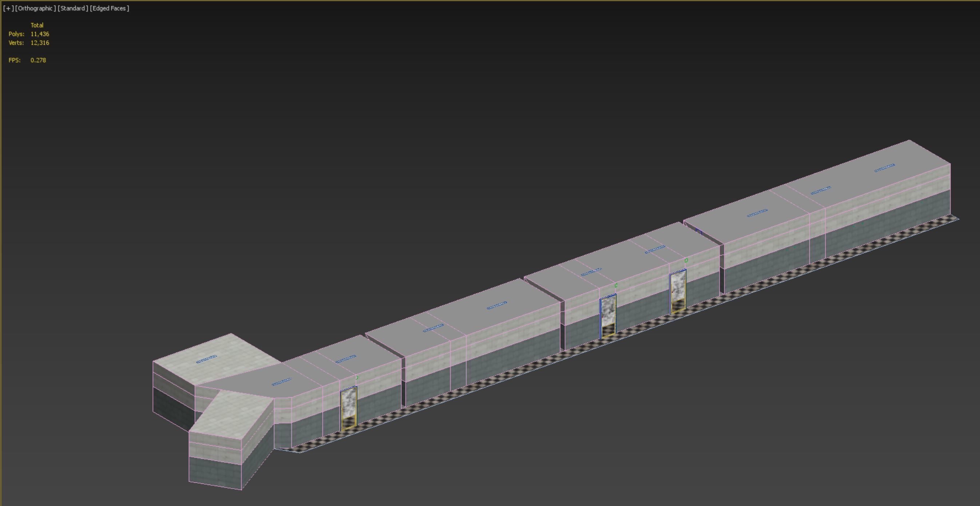Open the Standard shading label menu
The height and width of the screenshot is (506, 980).
pos(73,8)
